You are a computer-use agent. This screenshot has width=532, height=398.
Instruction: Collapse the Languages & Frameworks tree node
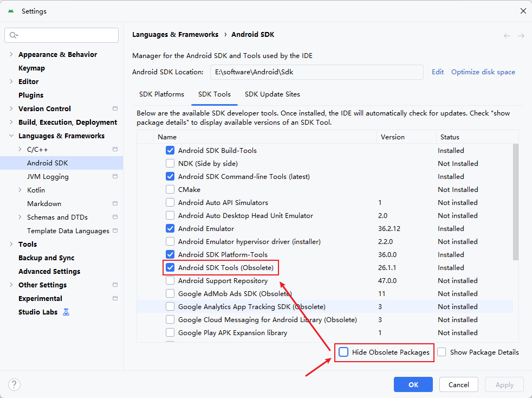point(11,136)
